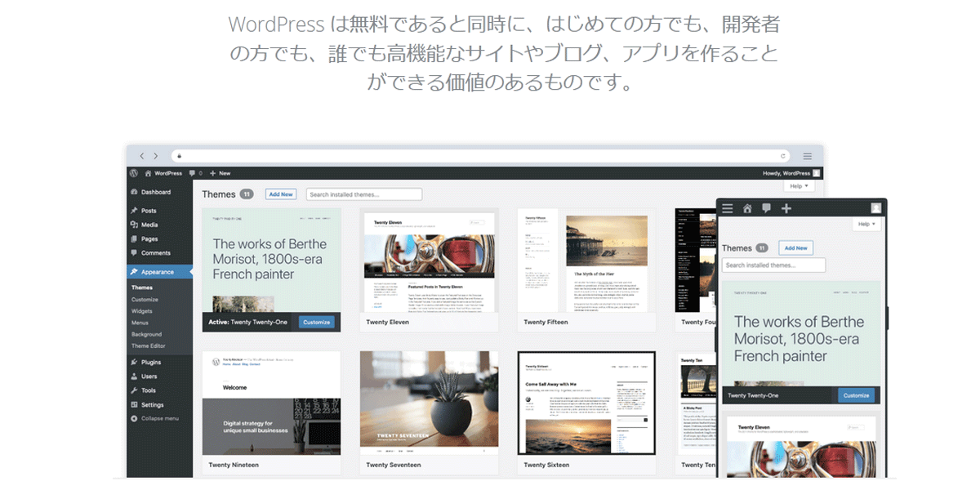Viewport: 980px width, 490px height.
Task: Select mobile Twenty Eleven theme thumbnail
Action: pos(801,448)
